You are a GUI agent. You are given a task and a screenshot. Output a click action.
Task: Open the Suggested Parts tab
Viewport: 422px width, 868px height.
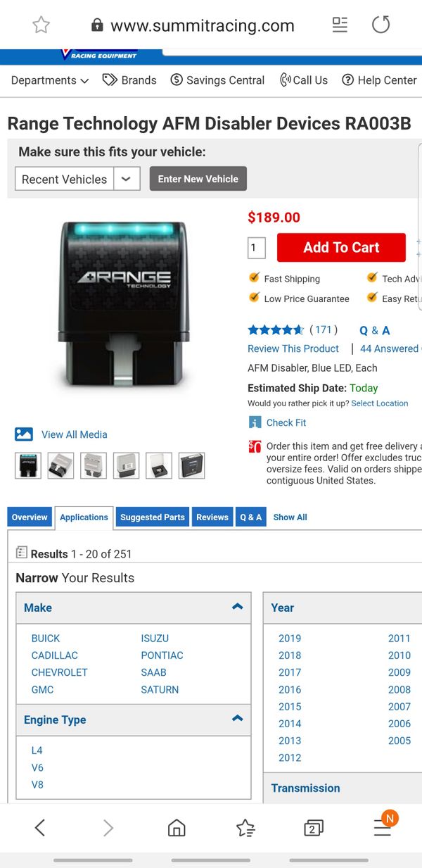(x=152, y=517)
